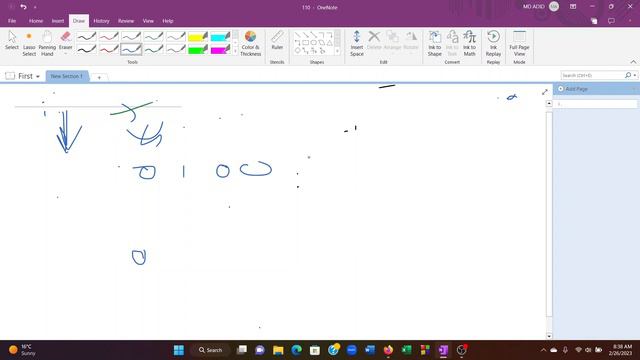This screenshot has width=640, height=360.
Task: Show hidden system tray icons
Action: tap(543, 350)
